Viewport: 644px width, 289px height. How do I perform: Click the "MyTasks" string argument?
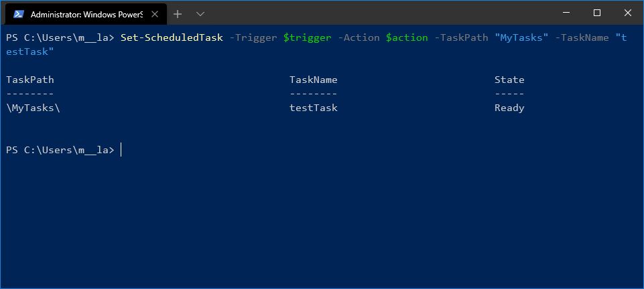521,37
